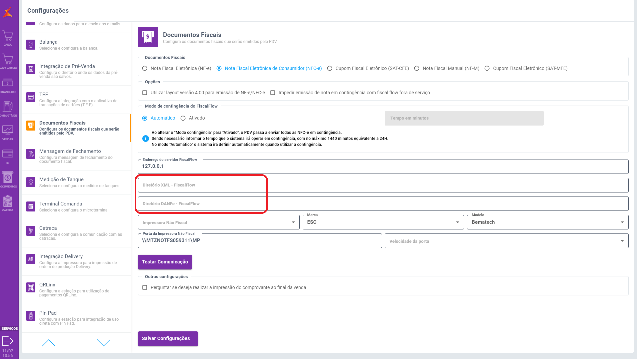Open the Caixa cart icon in sidebar
The height and width of the screenshot is (364, 637).
8,37
